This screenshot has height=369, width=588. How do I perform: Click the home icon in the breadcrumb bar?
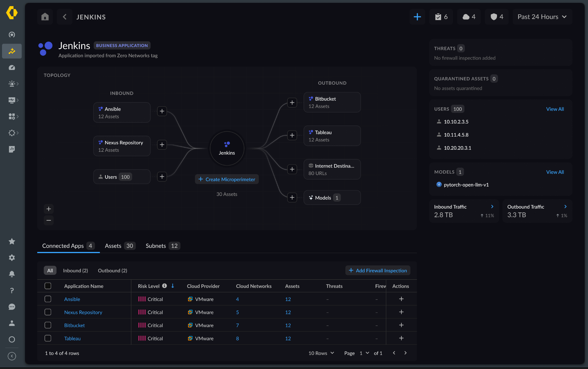(45, 17)
